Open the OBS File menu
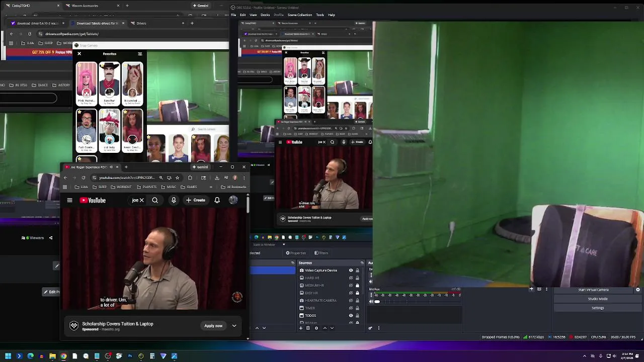The height and width of the screenshot is (362, 644). click(233, 15)
